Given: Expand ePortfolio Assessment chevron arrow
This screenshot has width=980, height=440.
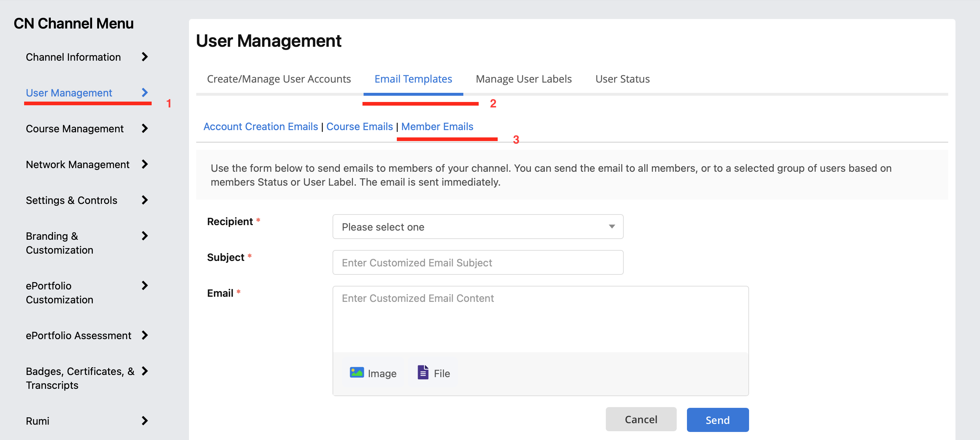Looking at the screenshot, I should [x=145, y=336].
